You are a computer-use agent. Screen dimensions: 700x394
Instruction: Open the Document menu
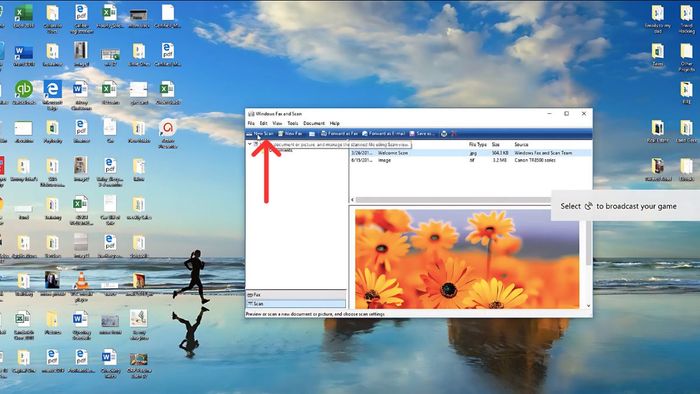(314, 123)
